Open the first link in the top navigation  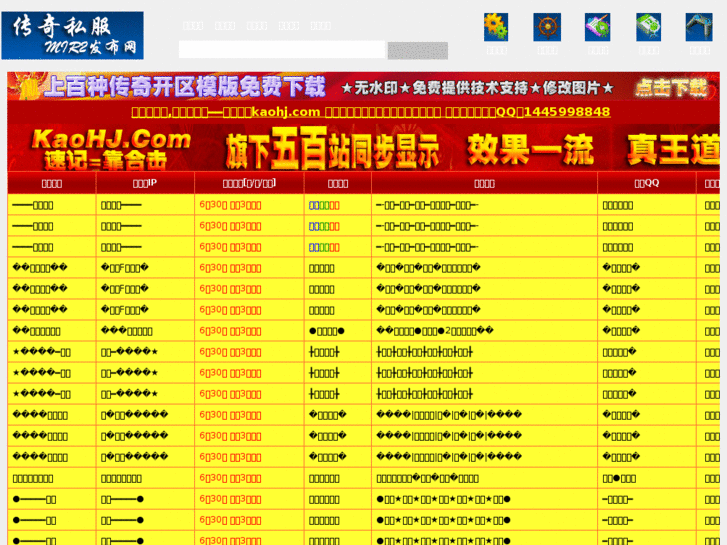point(194,26)
